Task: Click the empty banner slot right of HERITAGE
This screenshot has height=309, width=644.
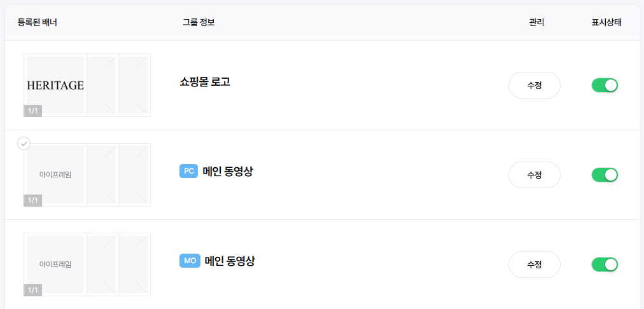Action: pos(102,85)
